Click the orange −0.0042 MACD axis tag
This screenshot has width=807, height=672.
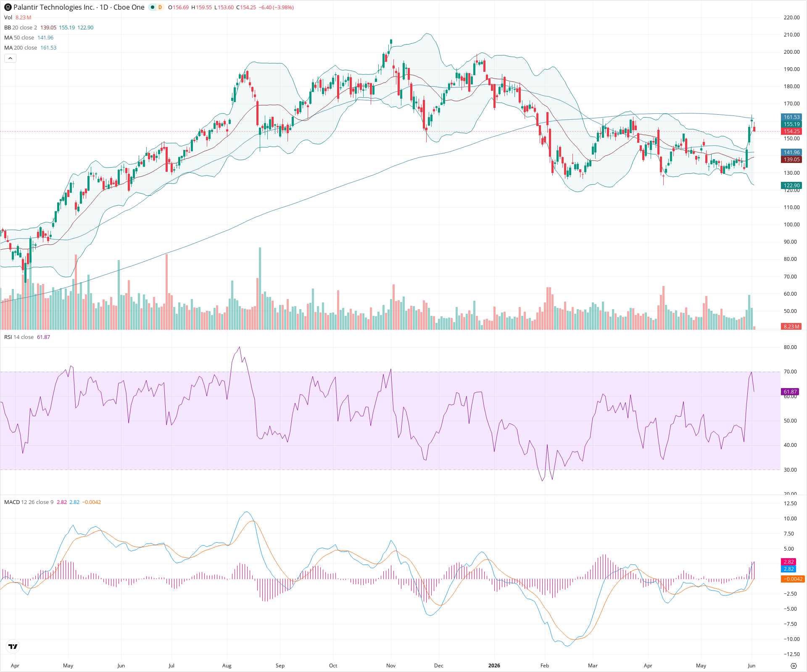[793, 579]
